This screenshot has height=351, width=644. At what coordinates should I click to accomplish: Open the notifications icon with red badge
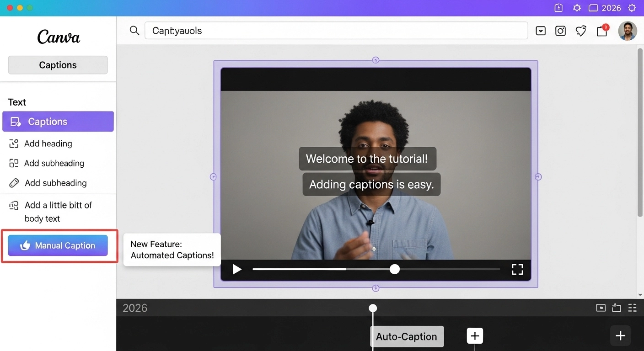[x=602, y=31]
